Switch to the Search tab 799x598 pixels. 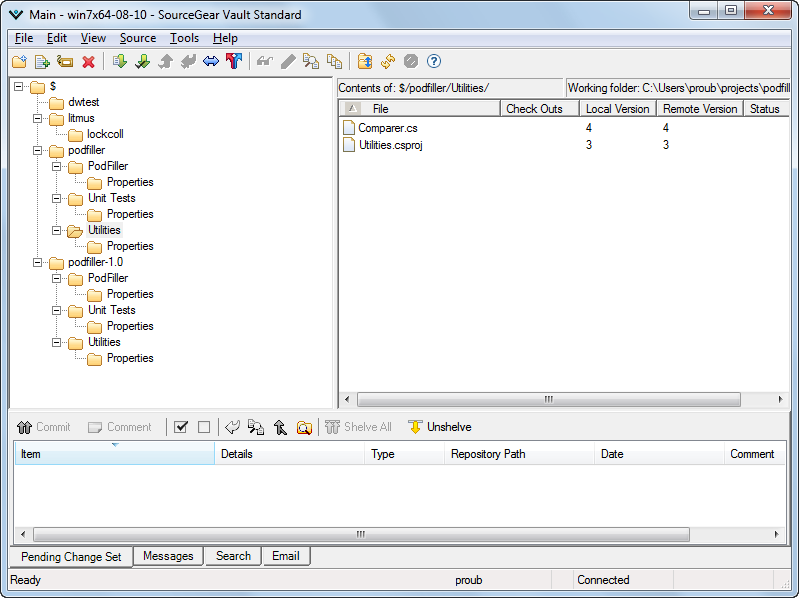[x=233, y=556]
